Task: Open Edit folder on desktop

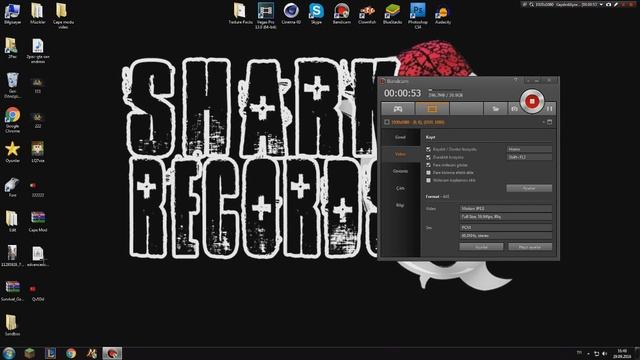Action: coord(12,221)
